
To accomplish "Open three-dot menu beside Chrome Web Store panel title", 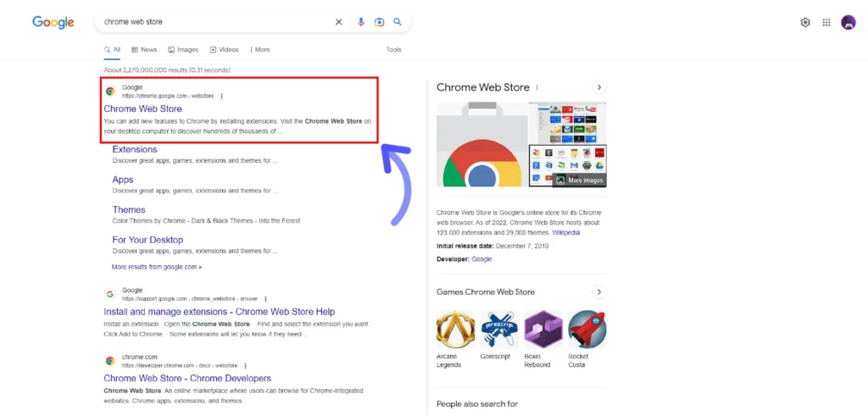I will (537, 87).
